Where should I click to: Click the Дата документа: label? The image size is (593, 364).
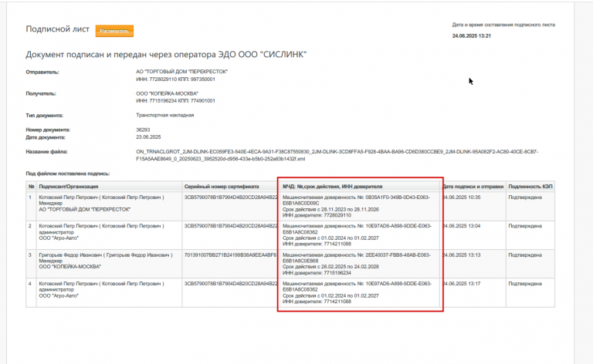(x=46, y=137)
